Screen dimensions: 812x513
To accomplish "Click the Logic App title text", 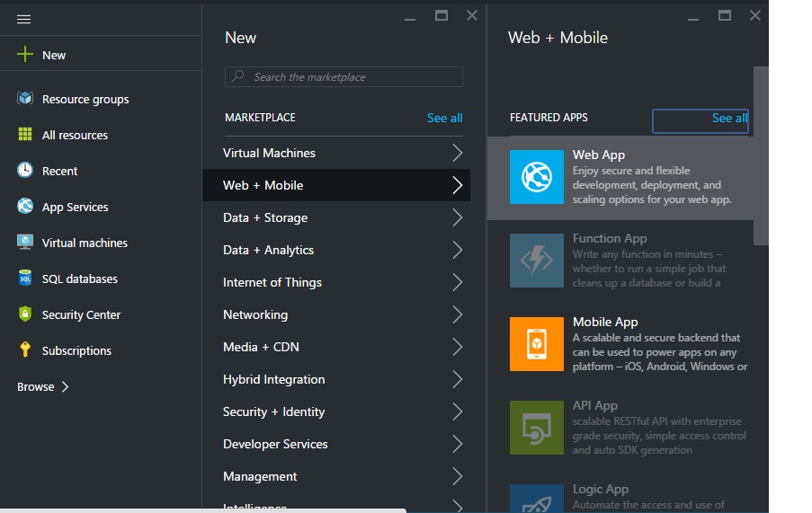I will (601, 490).
